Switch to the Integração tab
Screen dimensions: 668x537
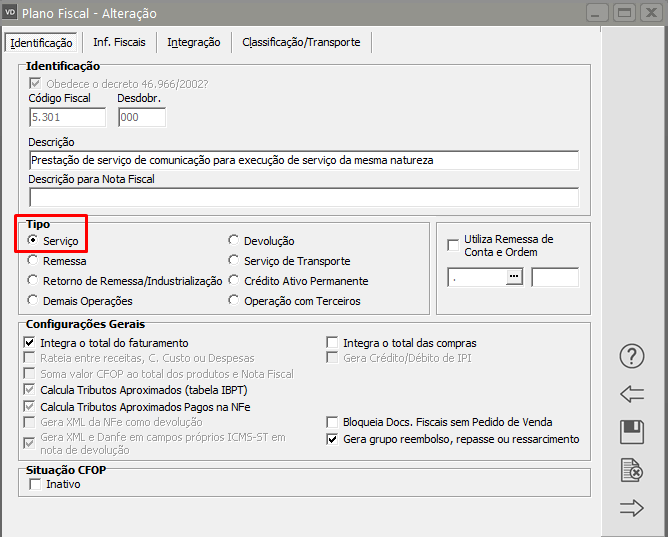pos(193,42)
